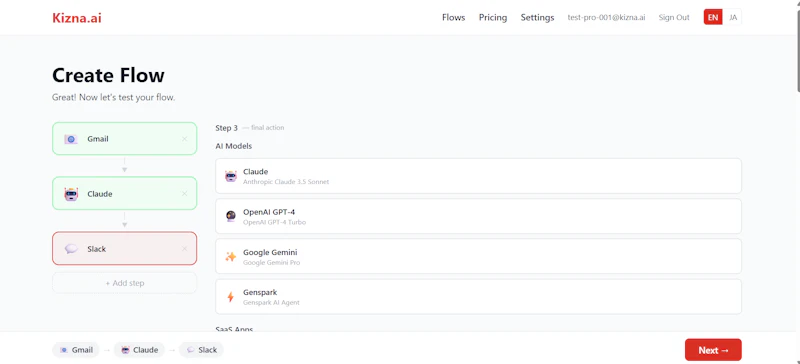Choose Google Gemini model option
The image size is (800, 364).
coord(478,256)
